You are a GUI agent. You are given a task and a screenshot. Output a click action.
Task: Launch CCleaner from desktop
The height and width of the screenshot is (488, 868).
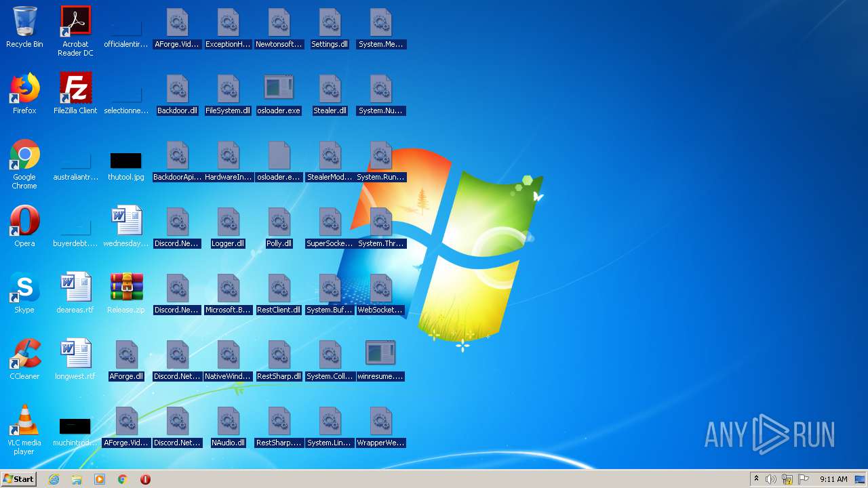tap(24, 359)
